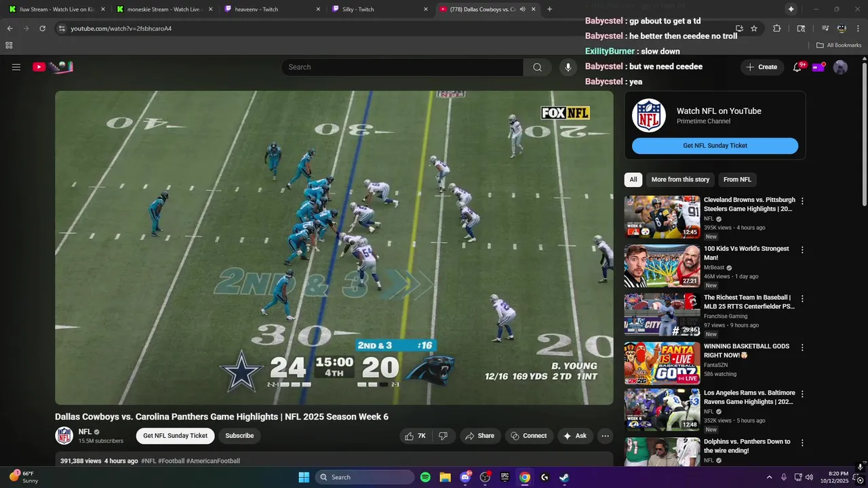The image size is (868, 488).
Task: Reload the page in Chrome
Action: point(42,28)
